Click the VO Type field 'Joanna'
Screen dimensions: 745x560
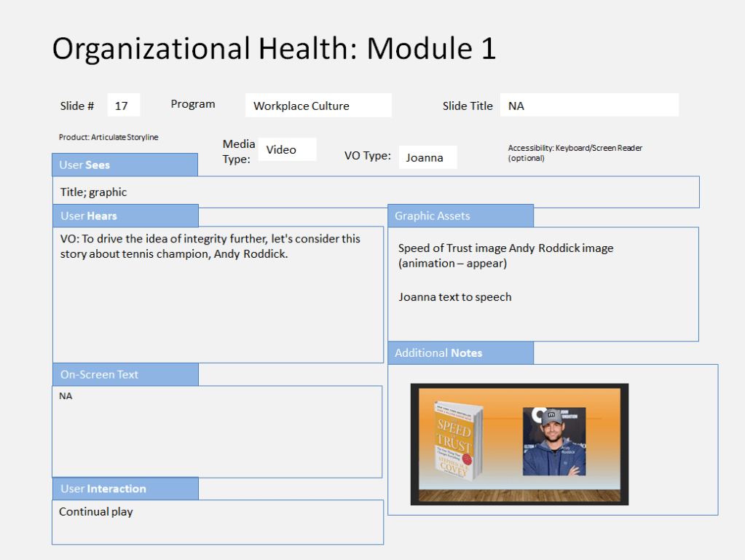[x=427, y=157]
